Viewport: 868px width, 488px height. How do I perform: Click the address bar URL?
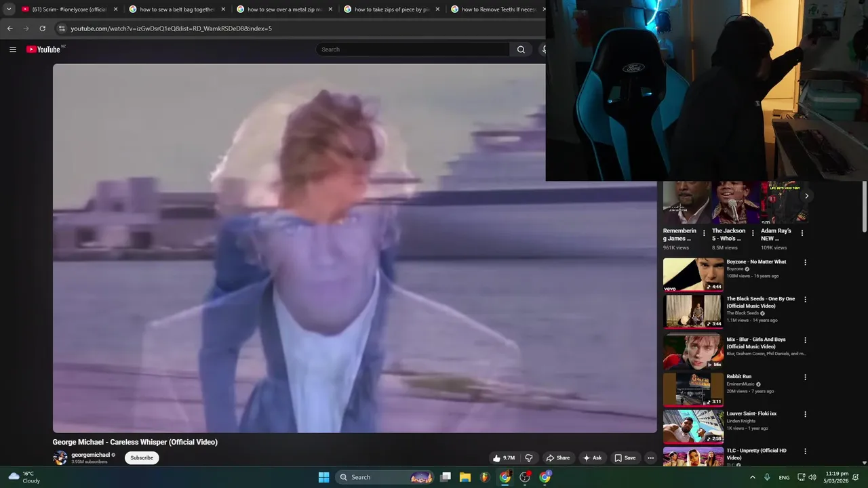(172, 28)
